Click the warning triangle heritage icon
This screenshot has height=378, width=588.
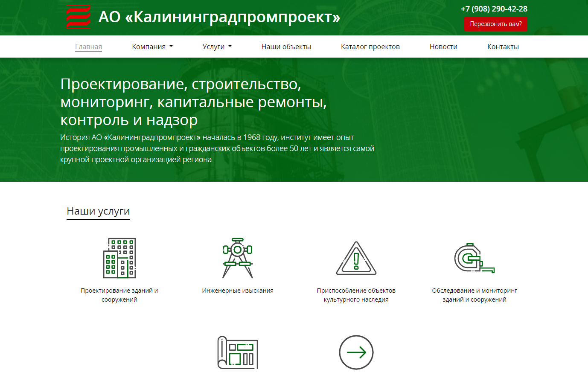tap(356, 259)
